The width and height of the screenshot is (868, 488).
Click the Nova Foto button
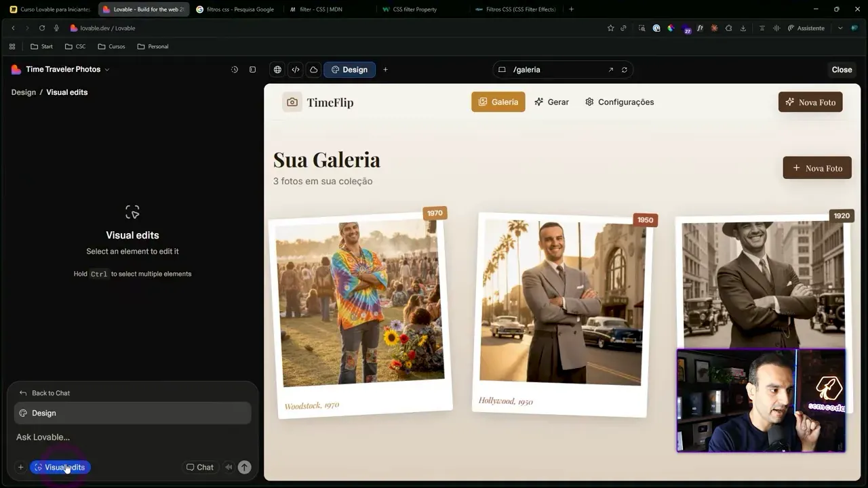coord(810,102)
